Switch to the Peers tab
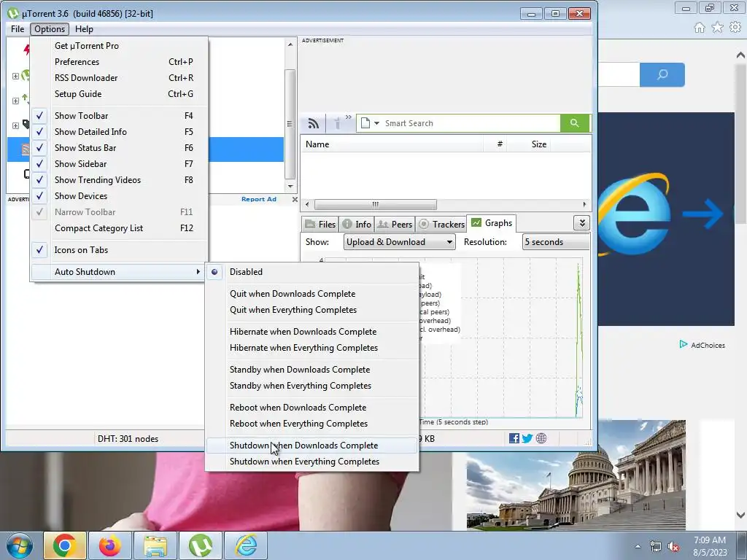Viewport: 747px width, 560px height. click(x=395, y=224)
